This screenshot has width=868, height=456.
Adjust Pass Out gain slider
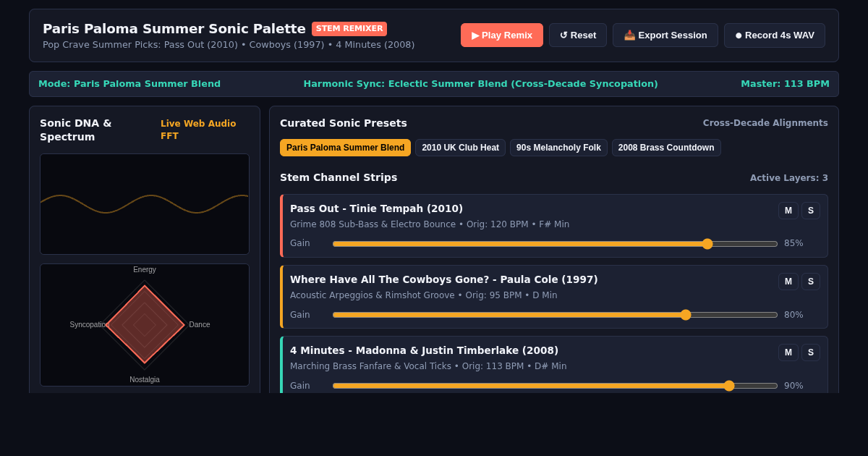(x=555, y=244)
